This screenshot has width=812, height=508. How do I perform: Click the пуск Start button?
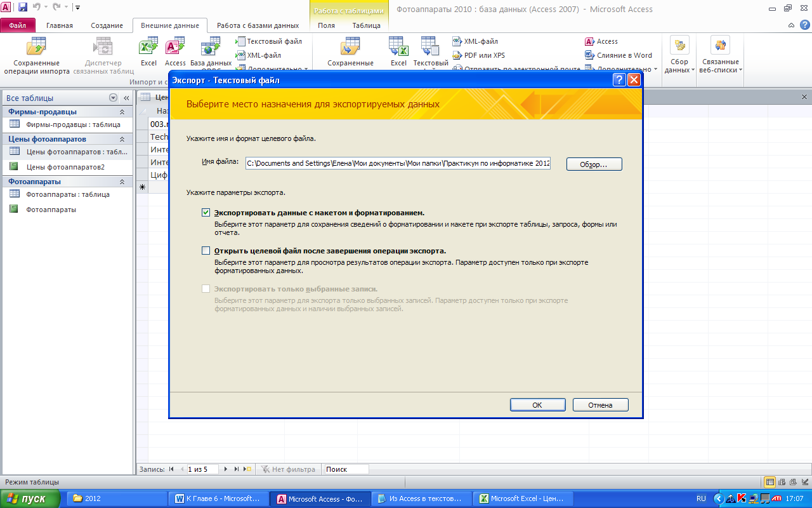pos(30,498)
